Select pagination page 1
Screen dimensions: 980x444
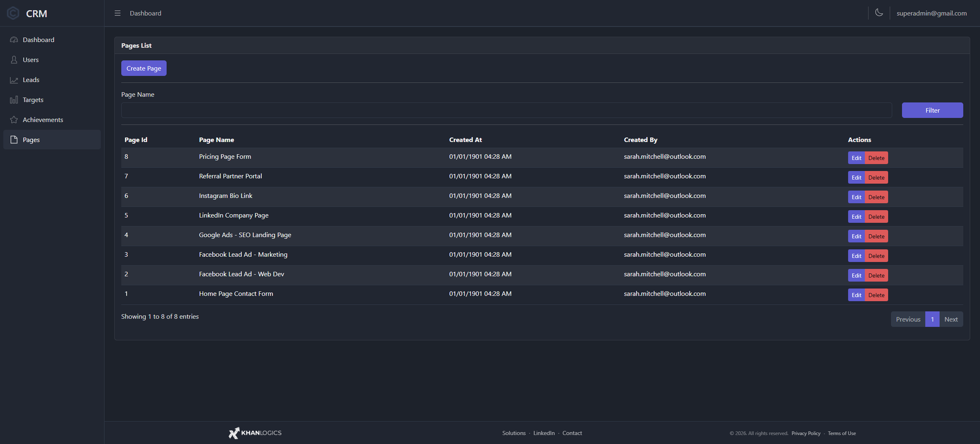click(932, 319)
